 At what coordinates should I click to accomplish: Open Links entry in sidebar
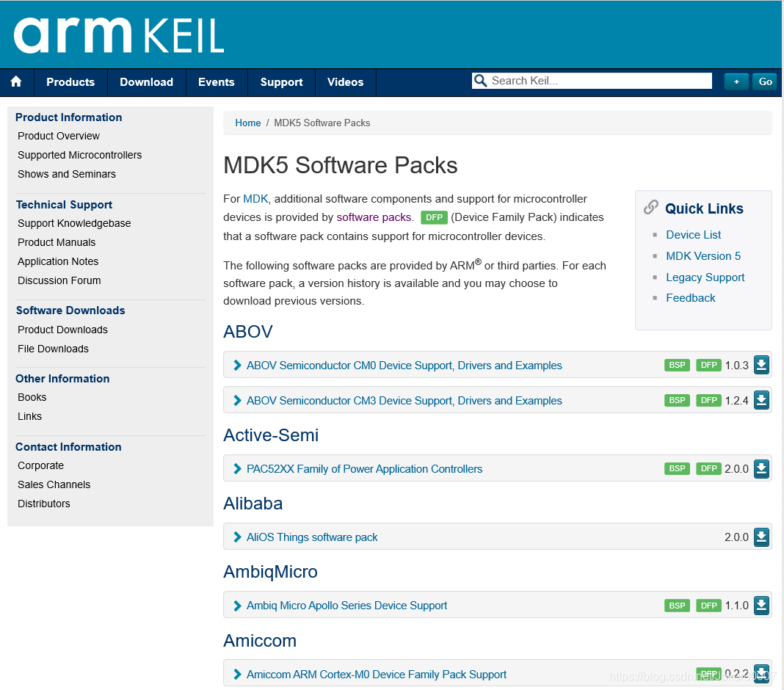pos(29,416)
